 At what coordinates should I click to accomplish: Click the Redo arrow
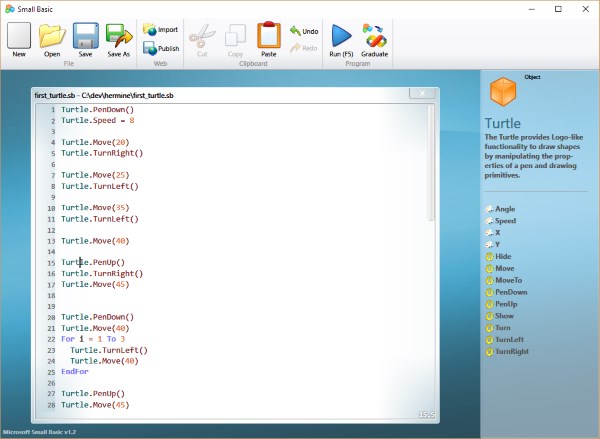click(x=304, y=48)
